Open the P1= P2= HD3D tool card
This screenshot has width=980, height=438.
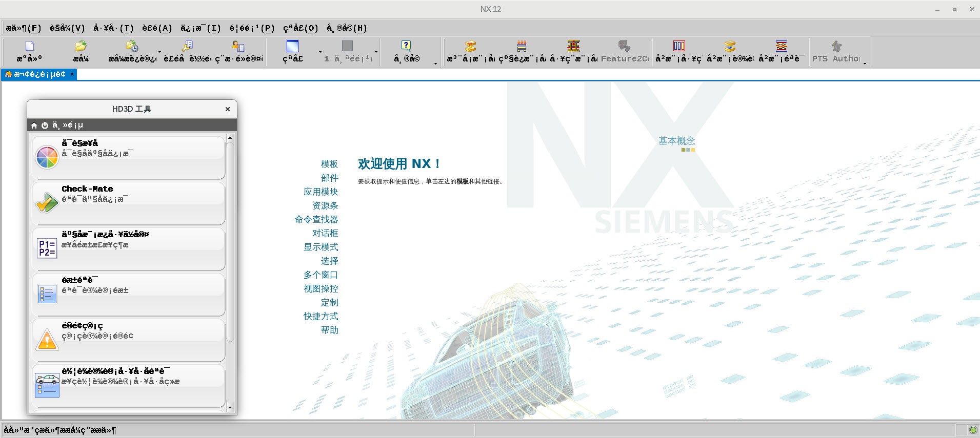(x=129, y=249)
